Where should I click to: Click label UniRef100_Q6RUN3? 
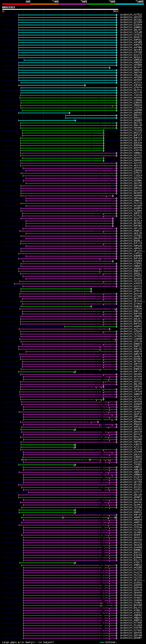point(131,113)
